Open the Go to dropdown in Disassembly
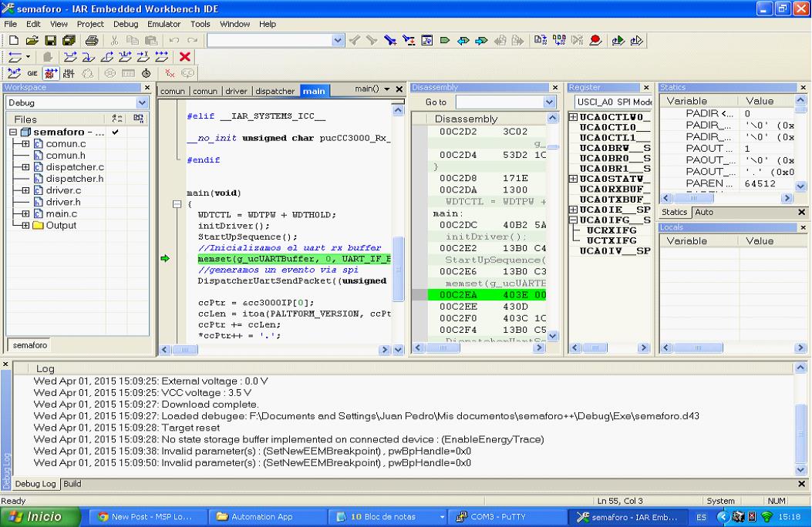The image size is (812, 527). tap(550, 102)
